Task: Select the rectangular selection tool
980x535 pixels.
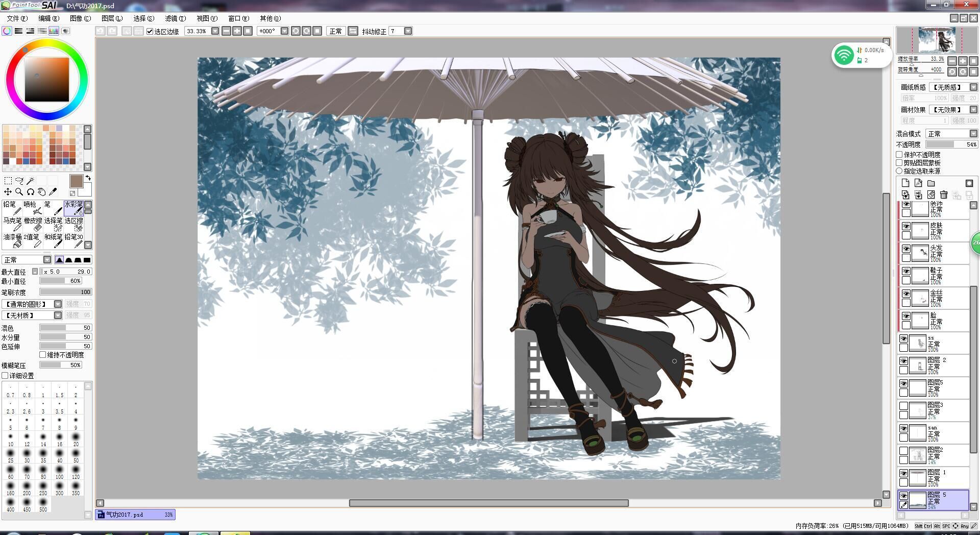Action: [8, 181]
